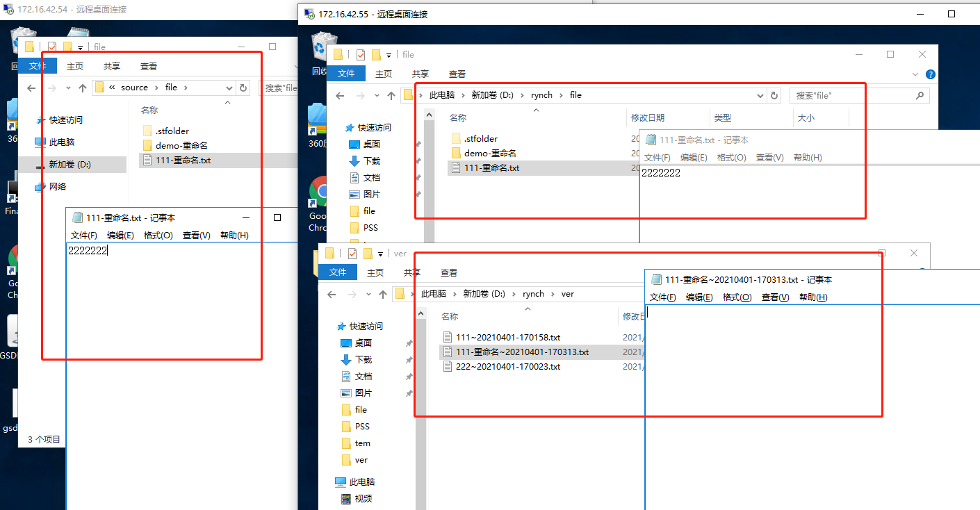Viewport: 980px width, 510px height.
Task: Open the Quick Access Toolbar customization dropdown
Action: pyautogui.click(x=388, y=54)
